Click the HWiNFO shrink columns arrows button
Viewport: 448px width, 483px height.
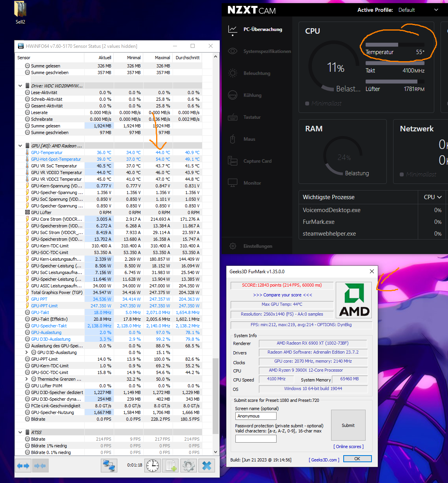click(40, 466)
